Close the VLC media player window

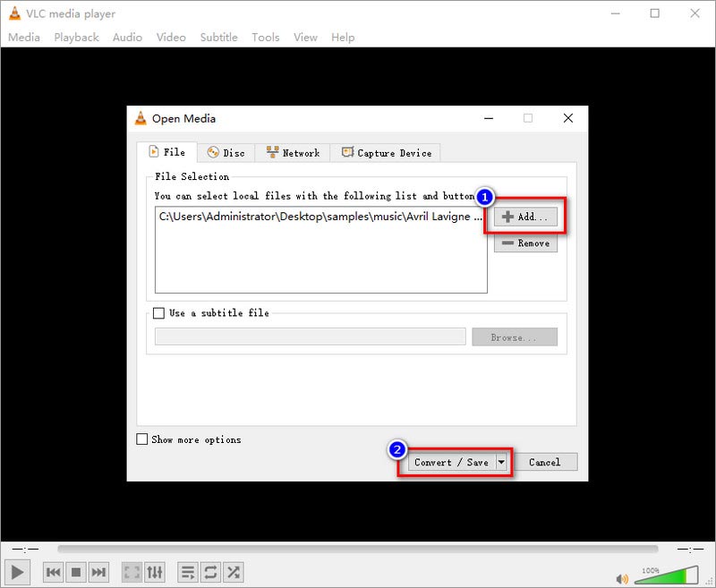pyautogui.click(x=695, y=13)
